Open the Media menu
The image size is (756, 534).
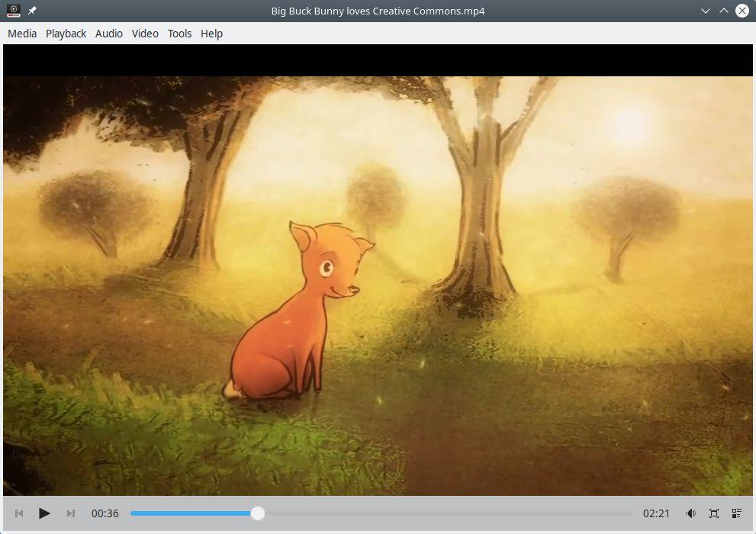(x=22, y=34)
